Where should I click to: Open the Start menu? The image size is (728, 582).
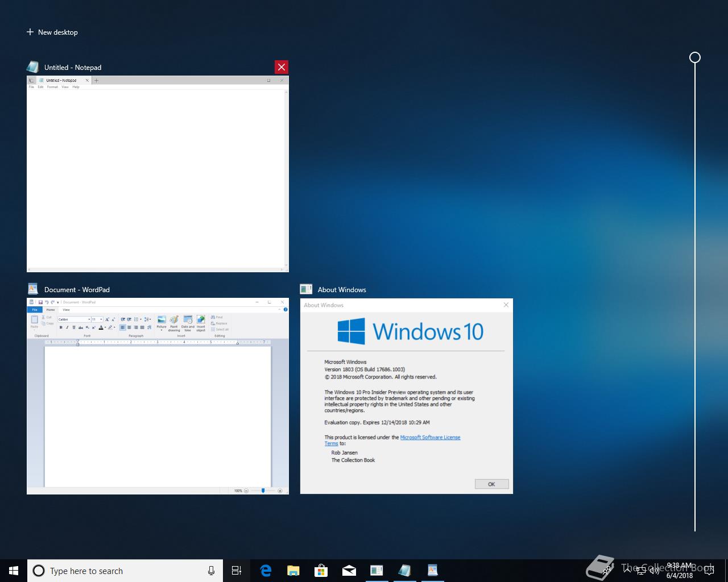(x=14, y=571)
